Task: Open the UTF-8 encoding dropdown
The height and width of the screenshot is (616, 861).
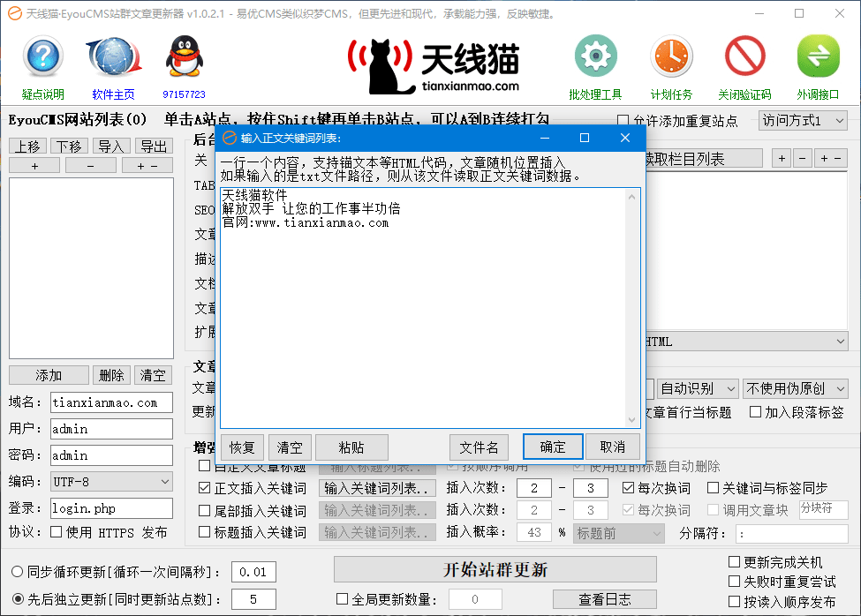Action: pyautogui.click(x=111, y=482)
